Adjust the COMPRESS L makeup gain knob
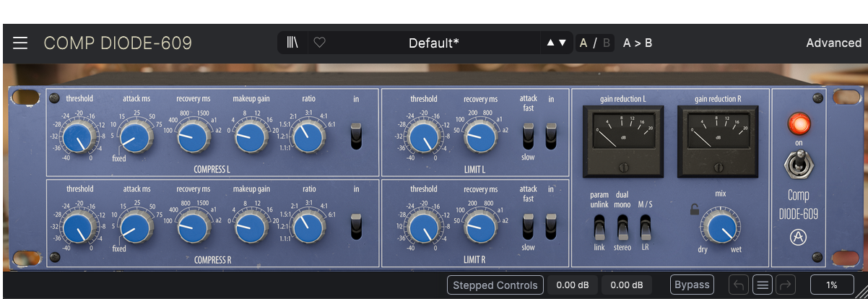The width and height of the screenshot is (868, 299). click(250, 136)
